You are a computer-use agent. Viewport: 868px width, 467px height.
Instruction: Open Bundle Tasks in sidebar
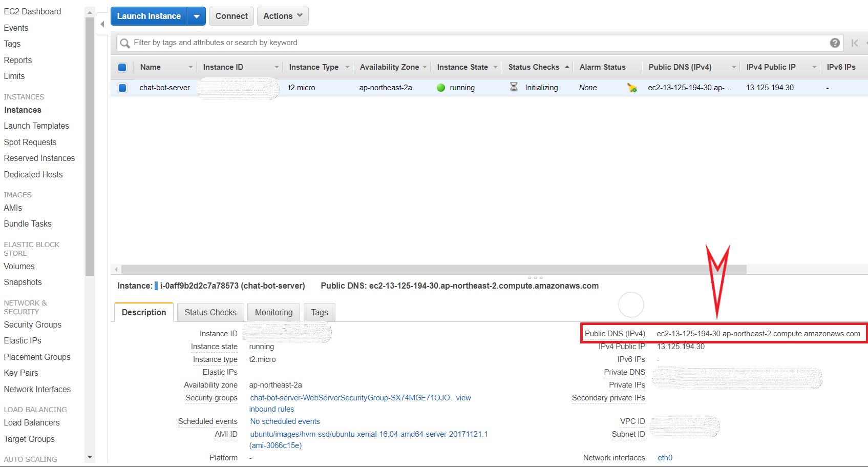point(28,224)
